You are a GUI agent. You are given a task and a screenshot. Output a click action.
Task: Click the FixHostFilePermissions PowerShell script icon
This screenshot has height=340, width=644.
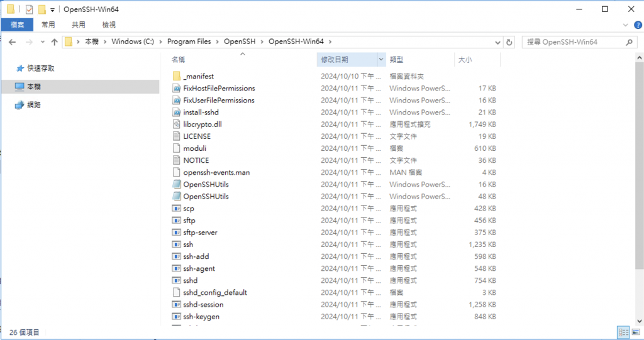click(x=177, y=88)
